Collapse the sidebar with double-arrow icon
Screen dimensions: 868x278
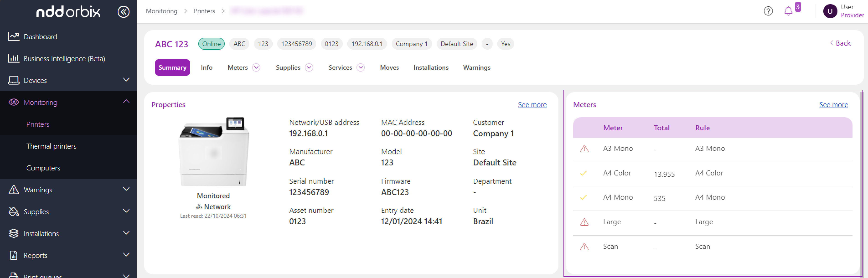[x=123, y=12]
